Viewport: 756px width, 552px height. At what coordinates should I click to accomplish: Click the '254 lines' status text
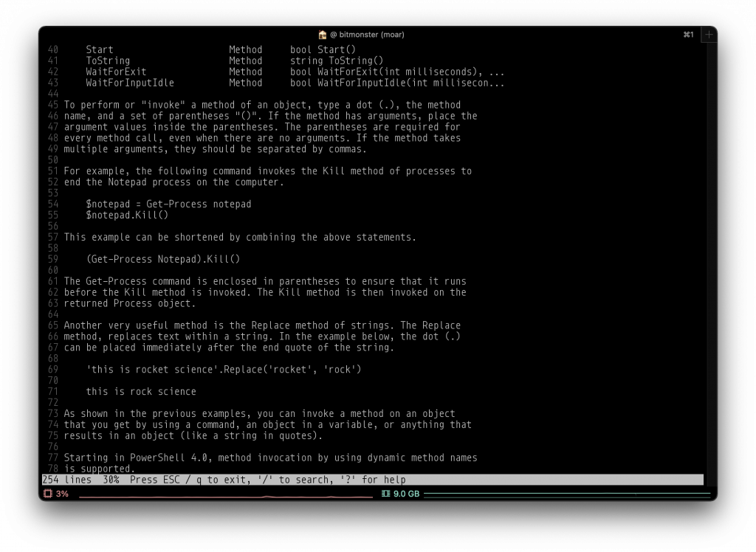point(66,480)
